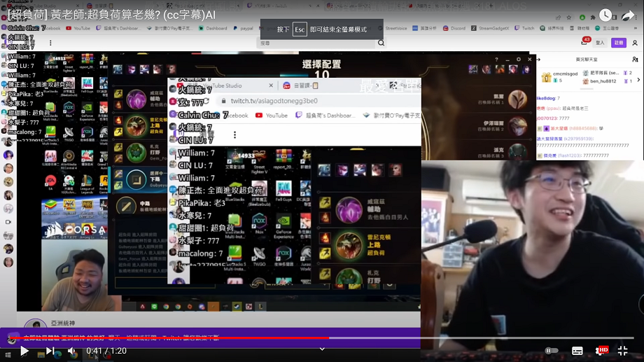This screenshot has height=362, width=644.
Task: Click the twitch.tv address bar in the inner browser
Action: [319, 101]
